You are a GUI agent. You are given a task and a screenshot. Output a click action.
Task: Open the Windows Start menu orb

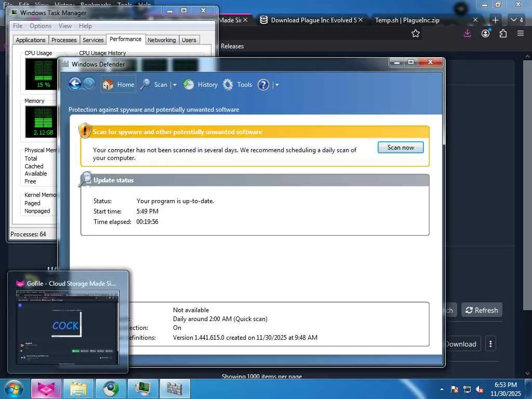tap(14, 389)
